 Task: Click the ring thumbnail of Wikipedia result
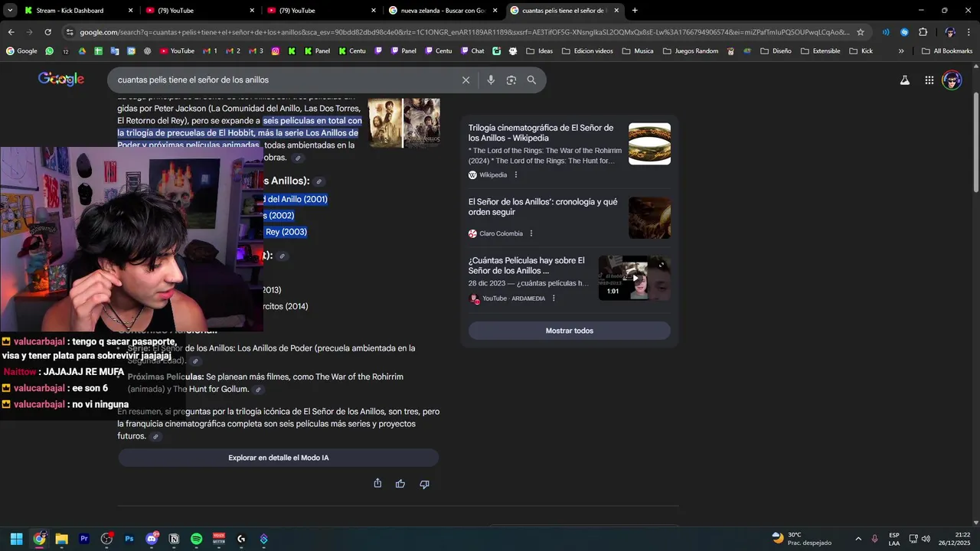click(x=649, y=144)
